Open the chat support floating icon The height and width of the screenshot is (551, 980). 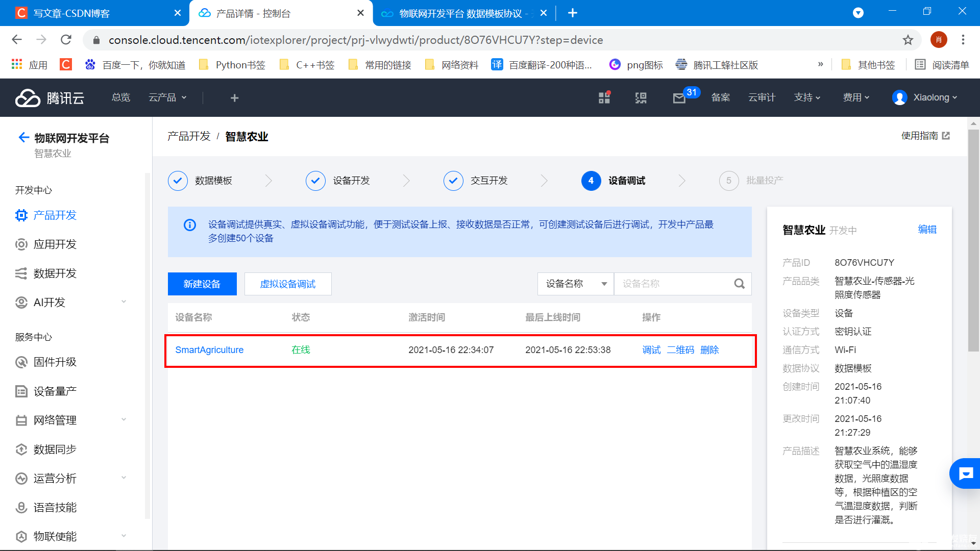[x=965, y=474]
